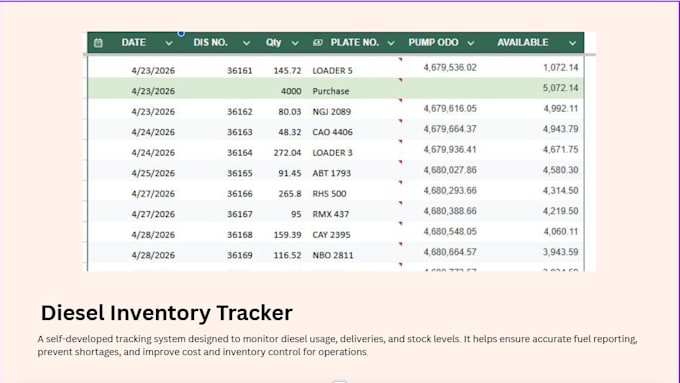Select the CAY 2395 plate cell
The height and width of the screenshot is (383, 680).
(332, 235)
